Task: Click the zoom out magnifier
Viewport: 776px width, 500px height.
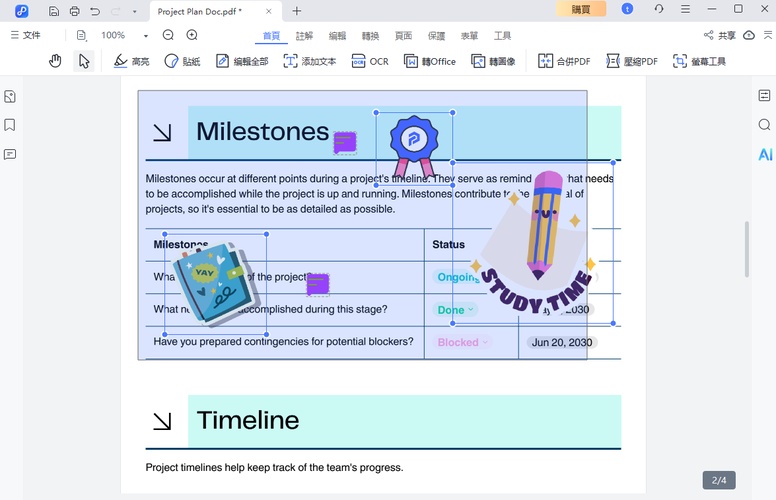Action: click(x=168, y=35)
